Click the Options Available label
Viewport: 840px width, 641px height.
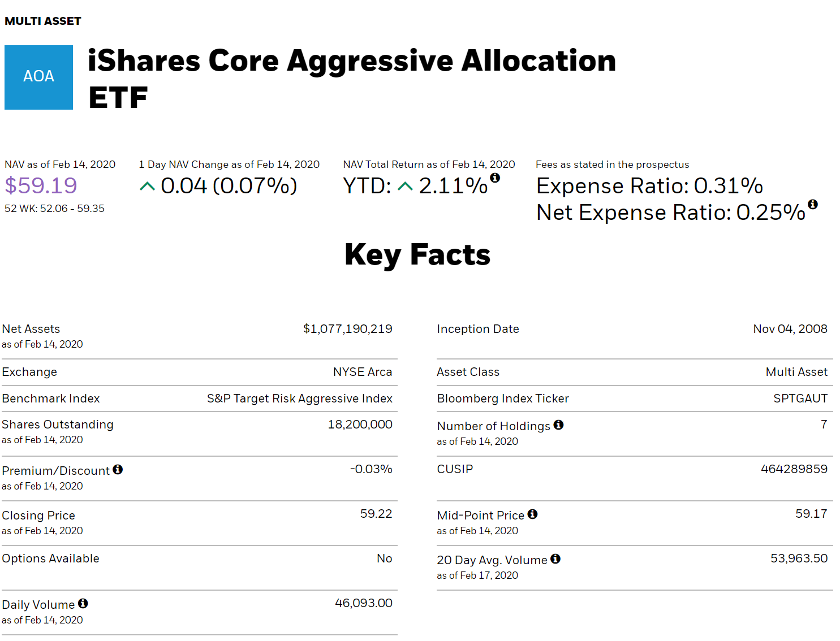[x=50, y=558]
